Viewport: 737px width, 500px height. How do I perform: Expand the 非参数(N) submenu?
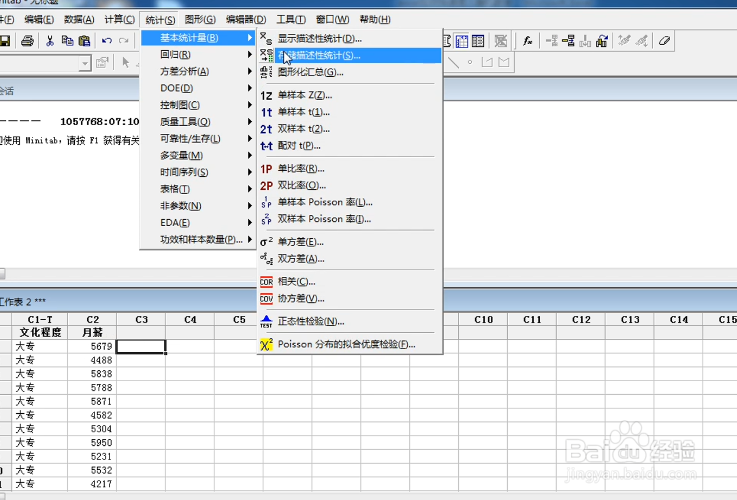pyautogui.click(x=198, y=206)
